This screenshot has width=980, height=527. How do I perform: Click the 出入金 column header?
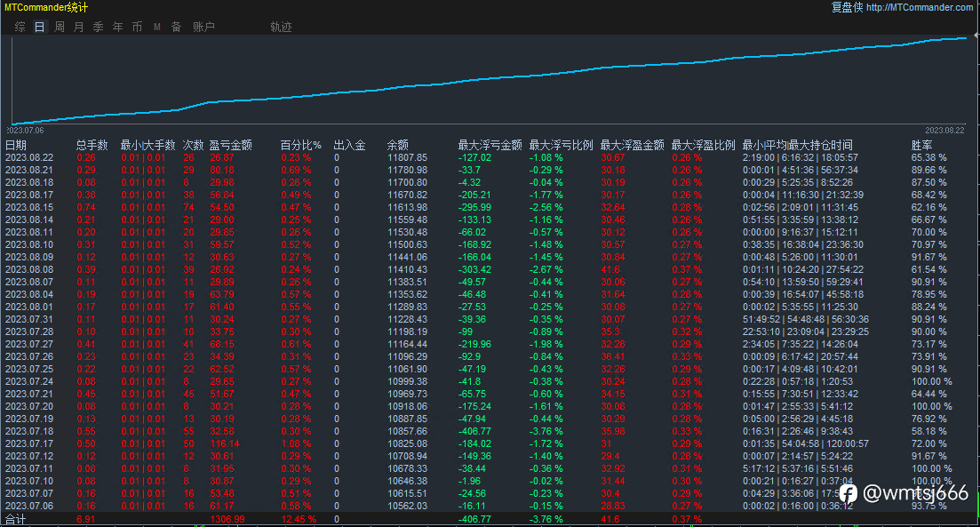(349, 145)
